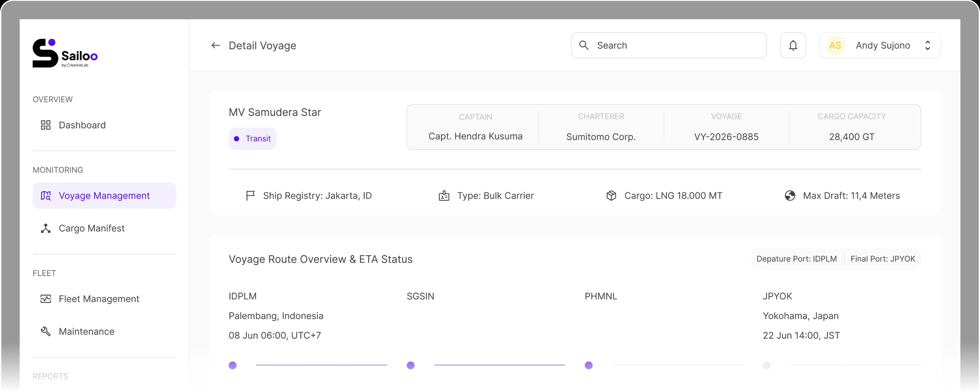The width and height of the screenshot is (980, 392).
Task: Click the Sailoo logo
Action: pyautogui.click(x=65, y=53)
